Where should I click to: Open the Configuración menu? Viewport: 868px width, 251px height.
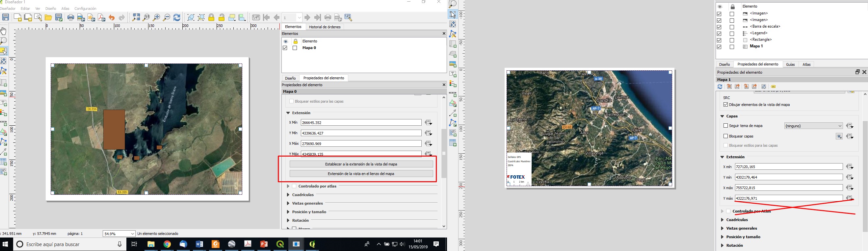85,9
